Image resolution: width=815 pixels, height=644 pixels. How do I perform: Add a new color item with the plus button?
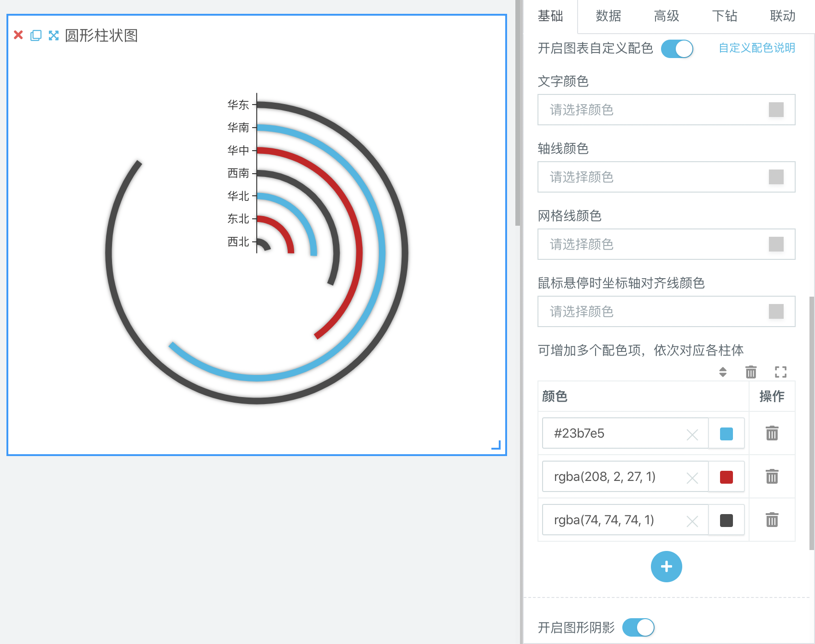666,566
